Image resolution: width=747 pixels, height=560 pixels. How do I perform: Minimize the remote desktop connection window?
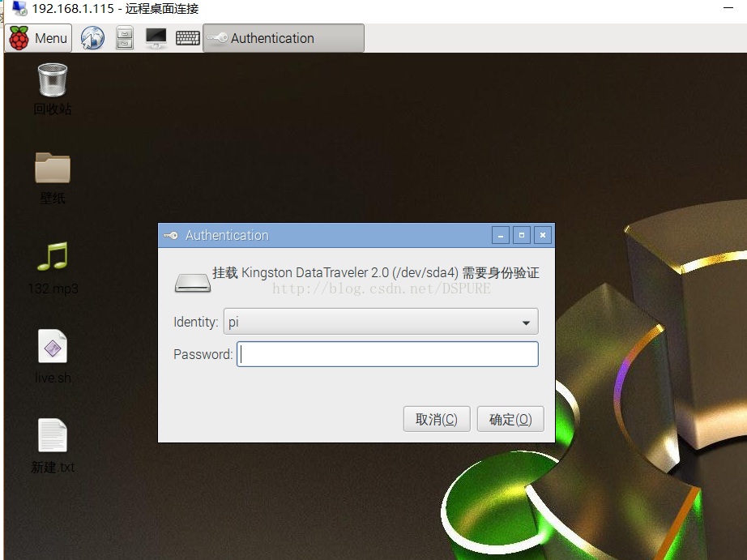728,8
